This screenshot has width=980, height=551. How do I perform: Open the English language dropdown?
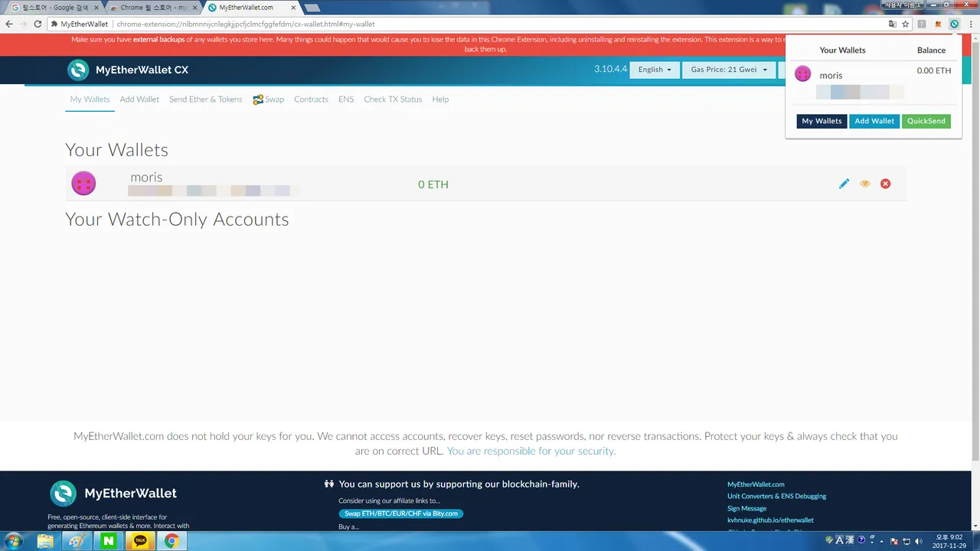point(655,70)
